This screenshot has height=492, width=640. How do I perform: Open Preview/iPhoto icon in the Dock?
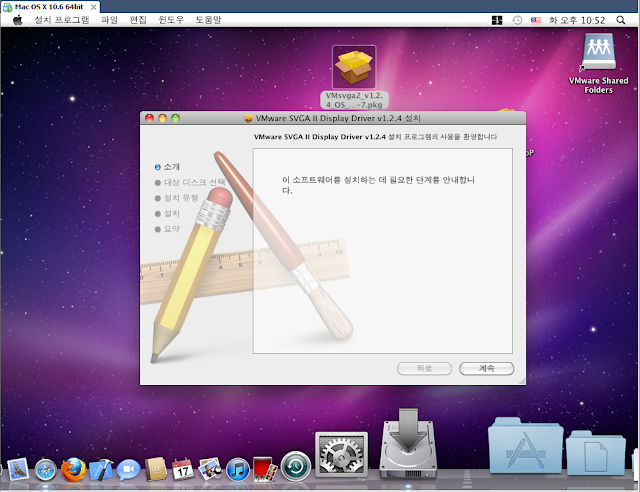click(210, 469)
